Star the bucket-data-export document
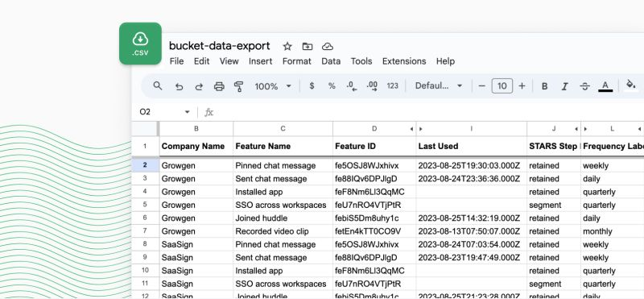644x299 pixels. [x=287, y=46]
